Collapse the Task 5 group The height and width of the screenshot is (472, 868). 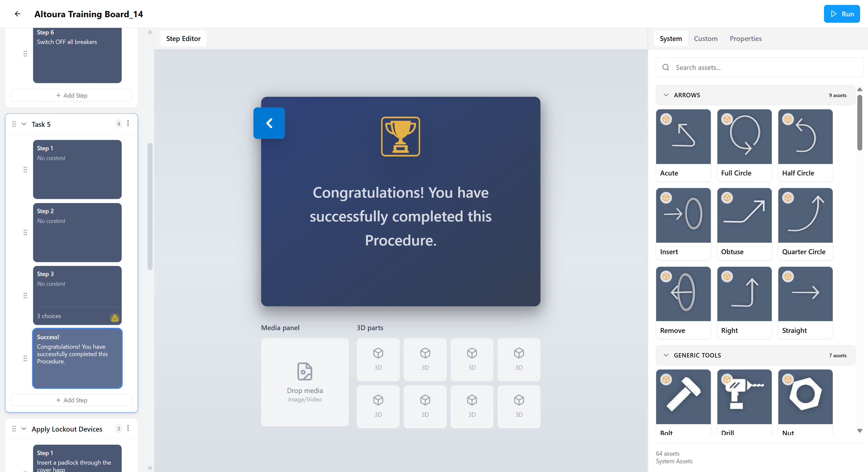pyautogui.click(x=24, y=124)
